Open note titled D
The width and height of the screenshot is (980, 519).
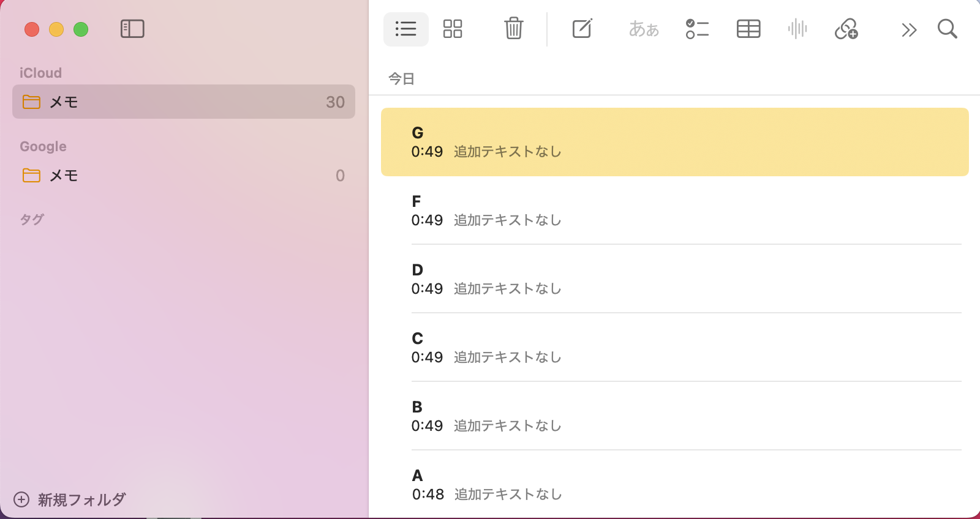(x=674, y=279)
